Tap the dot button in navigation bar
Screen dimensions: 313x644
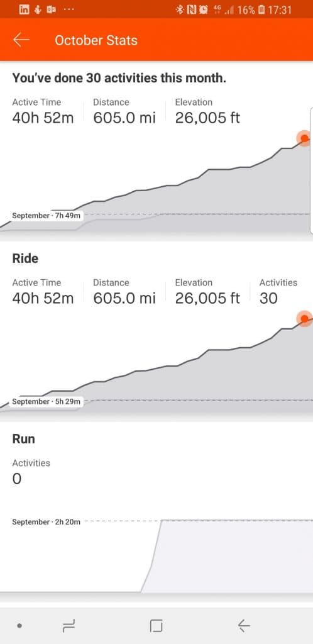(19, 626)
